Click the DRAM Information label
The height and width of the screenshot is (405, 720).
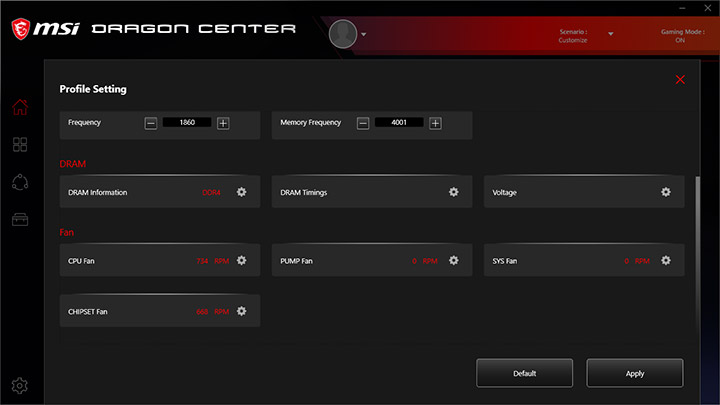point(98,192)
